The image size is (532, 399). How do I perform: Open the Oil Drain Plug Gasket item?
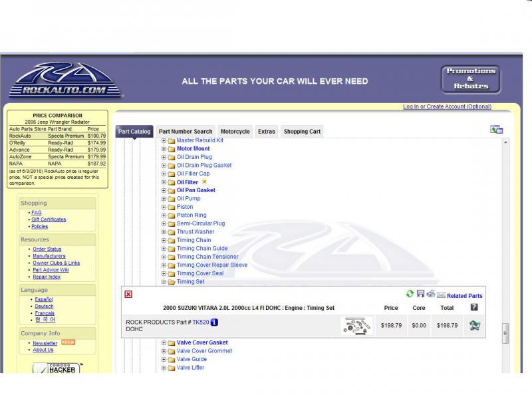coord(204,165)
